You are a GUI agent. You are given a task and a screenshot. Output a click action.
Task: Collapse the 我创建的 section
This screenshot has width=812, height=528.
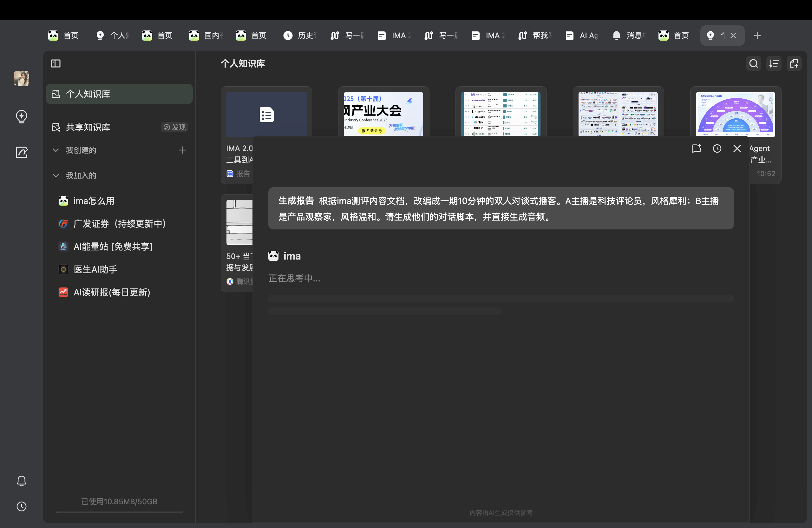coord(56,150)
